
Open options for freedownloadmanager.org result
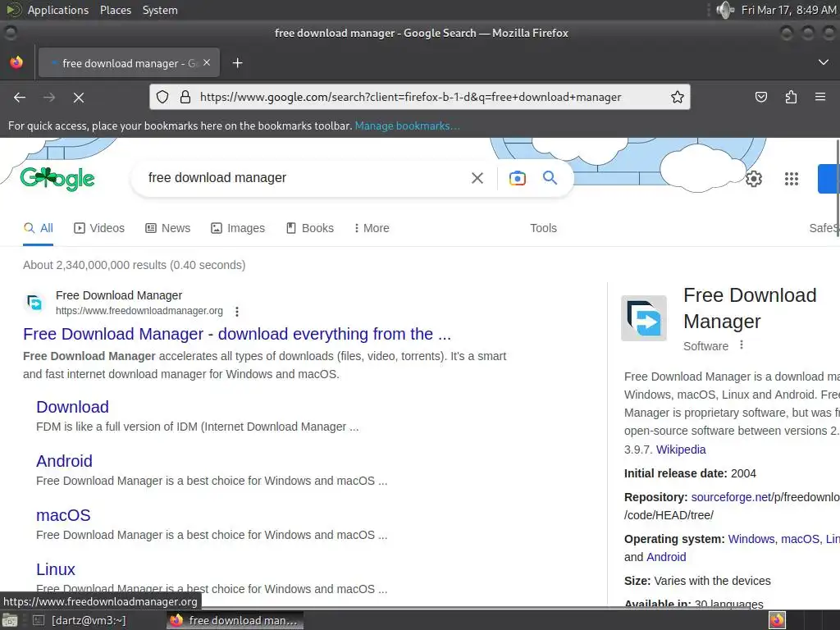click(x=237, y=311)
